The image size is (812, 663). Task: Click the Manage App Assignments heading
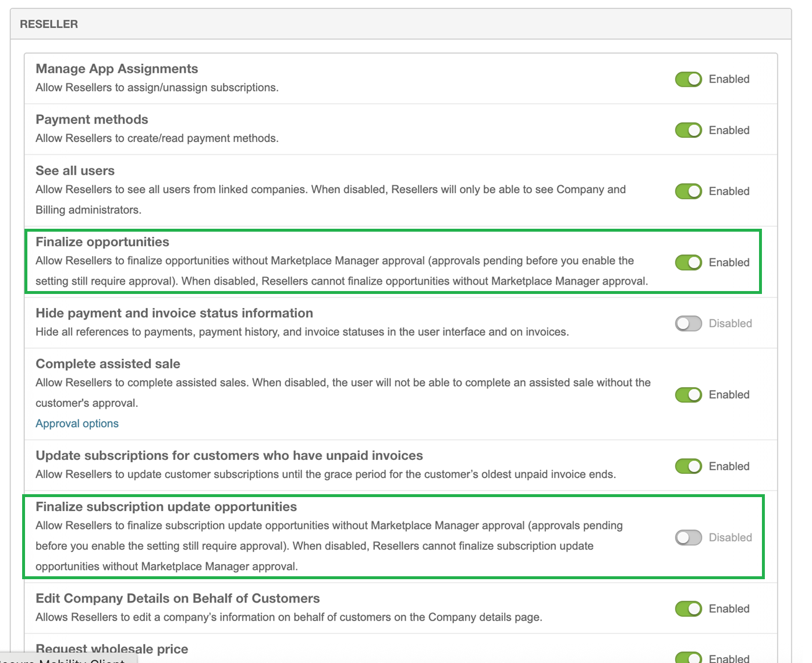pos(116,69)
